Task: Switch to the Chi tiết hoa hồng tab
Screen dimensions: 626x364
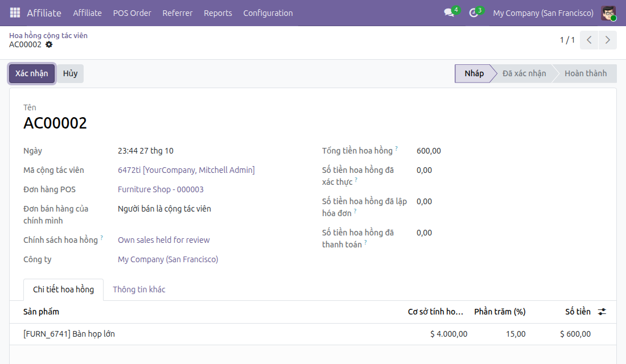Action: [64, 289]
